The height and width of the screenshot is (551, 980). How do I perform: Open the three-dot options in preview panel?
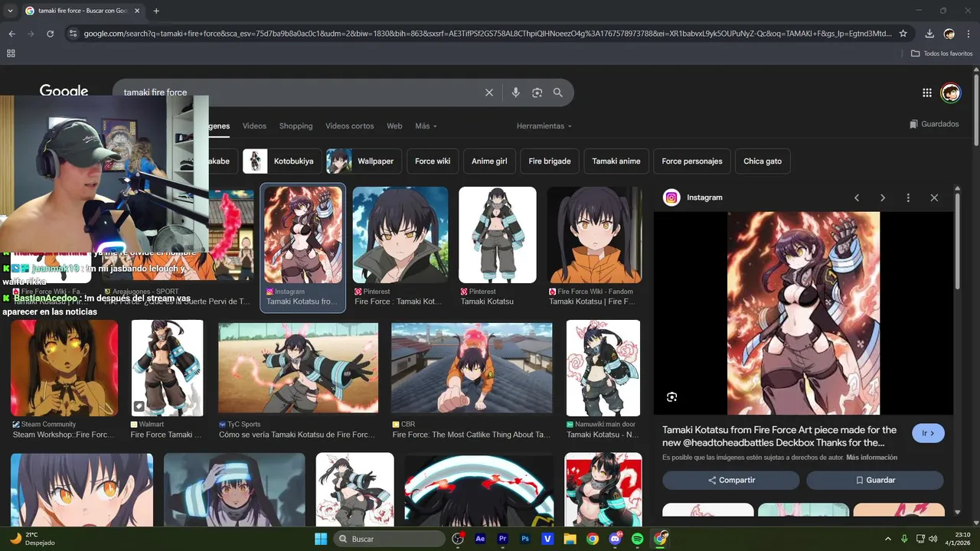pyautogui.click(x=908, y=197)
